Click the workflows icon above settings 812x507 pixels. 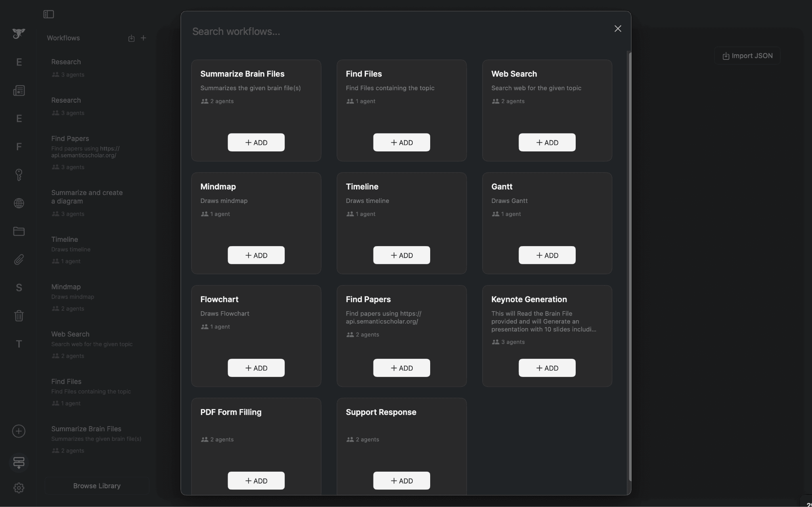click(x=19, y=462)
